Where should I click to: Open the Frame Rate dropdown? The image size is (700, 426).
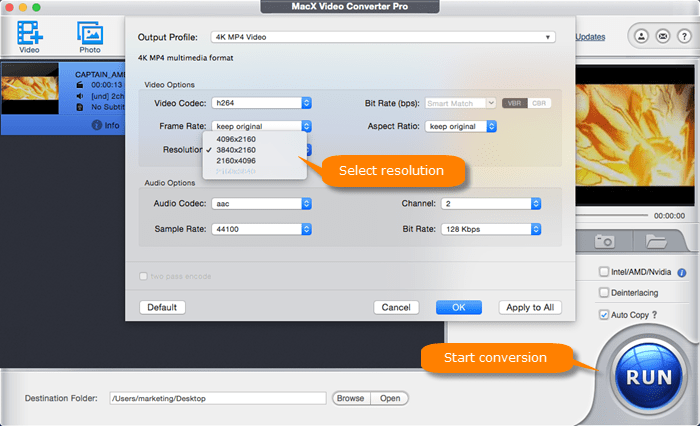point(261,126)
